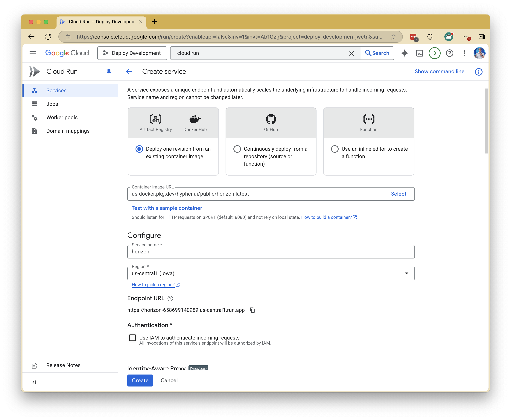
Task: Click the site security lock icon
Action: point(68,36)
